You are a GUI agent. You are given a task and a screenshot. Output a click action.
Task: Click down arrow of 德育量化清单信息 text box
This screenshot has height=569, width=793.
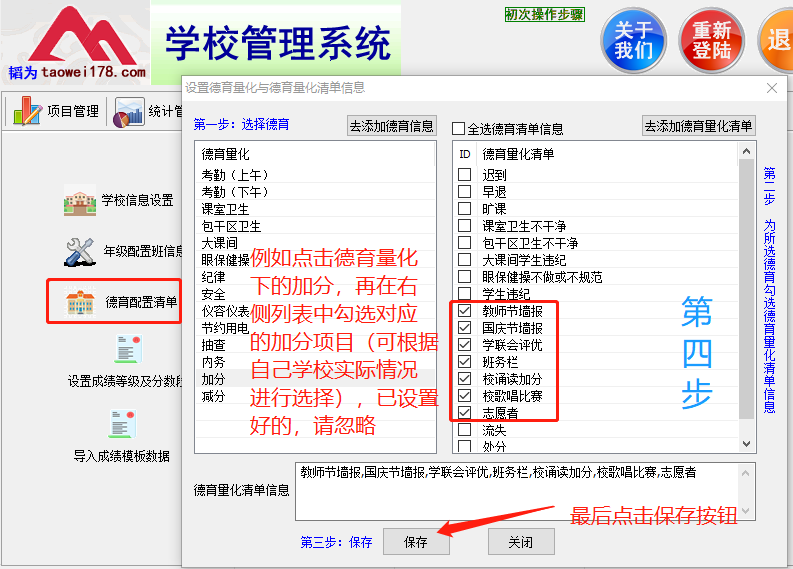745,510
